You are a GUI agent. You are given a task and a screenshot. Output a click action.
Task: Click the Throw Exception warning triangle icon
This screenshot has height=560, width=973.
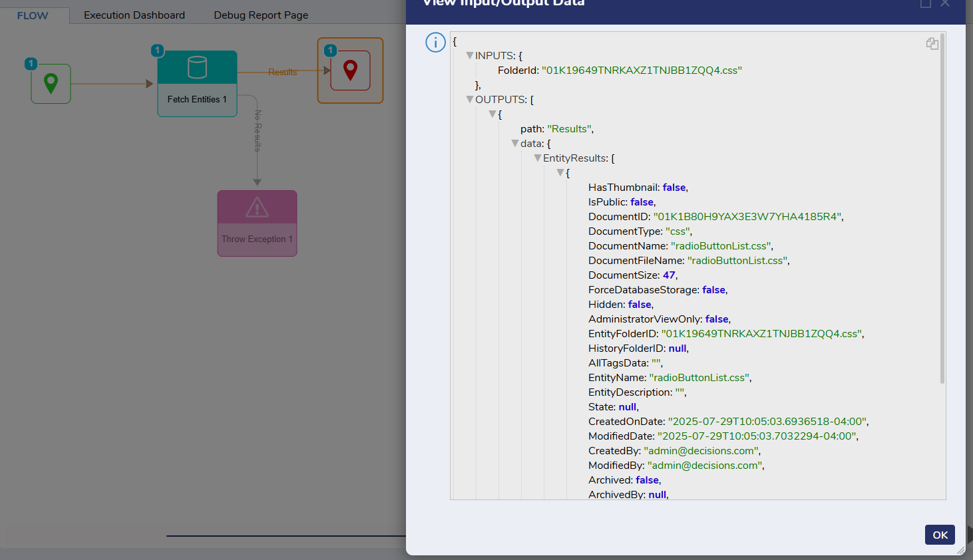click(x=257, y=208)
